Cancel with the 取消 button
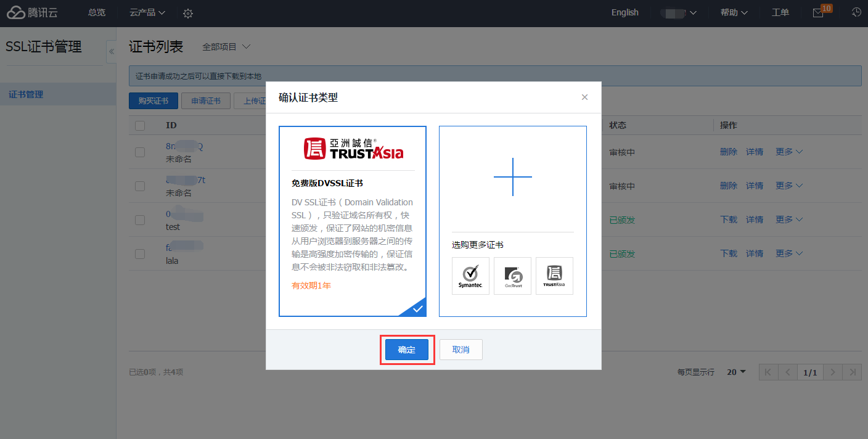This screenshot has width=868, height=439. point(461,350)
